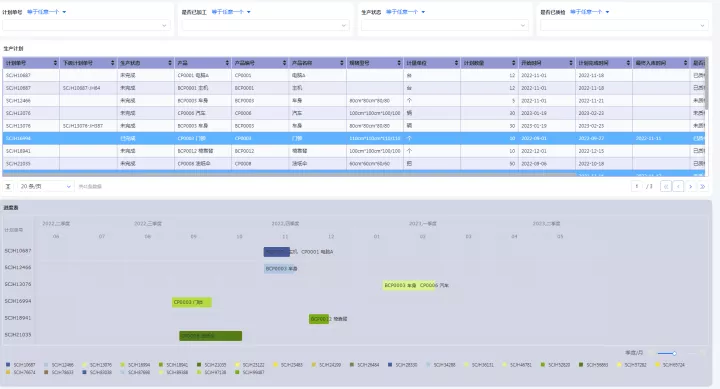Viewport: 720px width, 389px height.
Task: Click the table's vertical scrollbar
Action: pos(706,85)
